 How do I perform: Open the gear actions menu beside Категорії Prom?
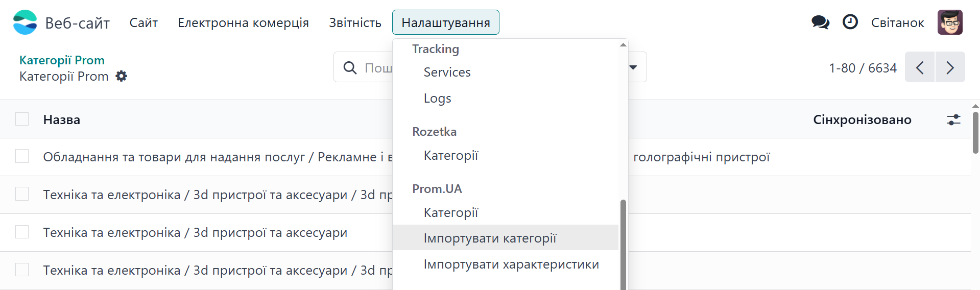121,77
